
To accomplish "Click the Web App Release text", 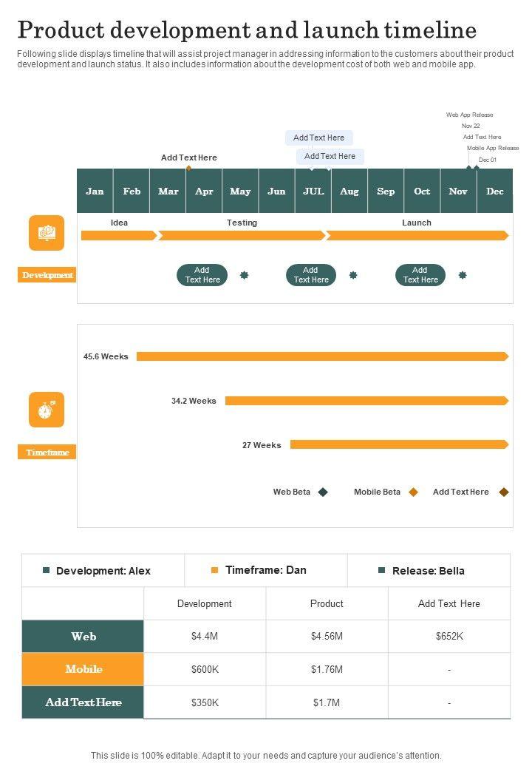I will (x=470, y=115).
